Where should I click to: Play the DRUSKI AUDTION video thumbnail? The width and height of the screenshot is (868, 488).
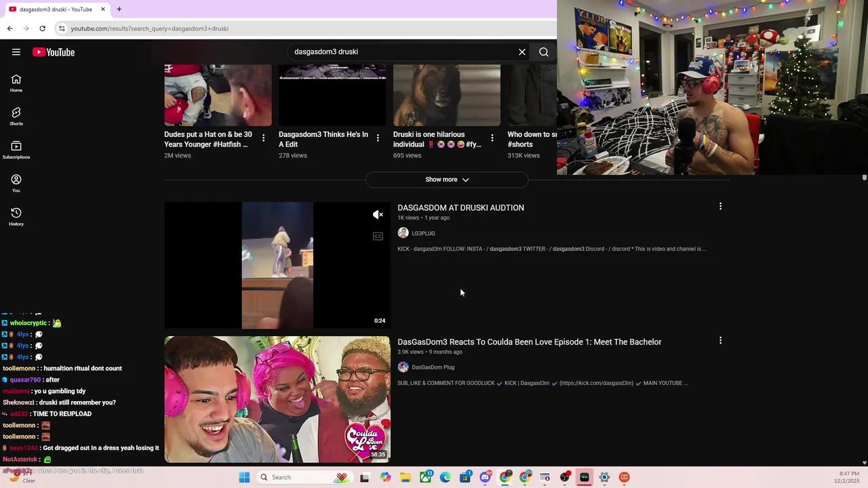(277, 265)
